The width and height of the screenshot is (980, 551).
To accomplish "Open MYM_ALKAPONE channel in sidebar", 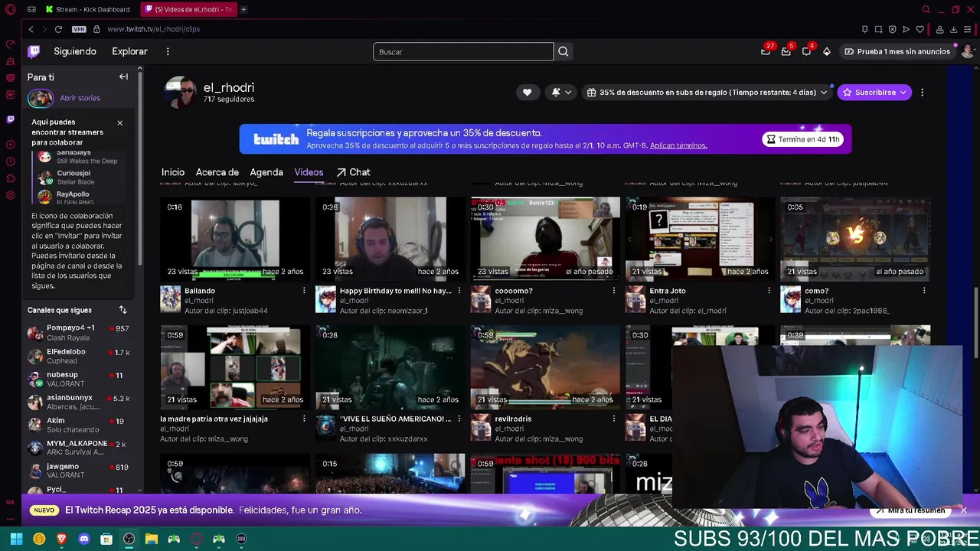I will 80,448.
